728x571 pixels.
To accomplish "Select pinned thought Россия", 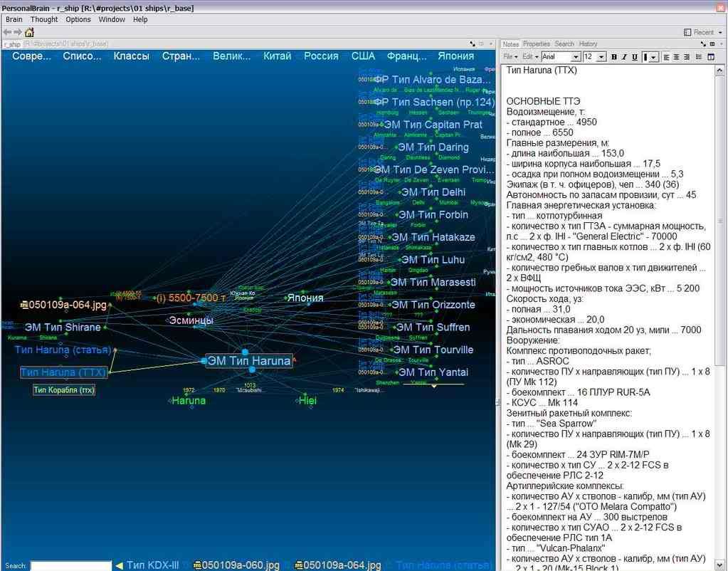I will pos(321,56).
